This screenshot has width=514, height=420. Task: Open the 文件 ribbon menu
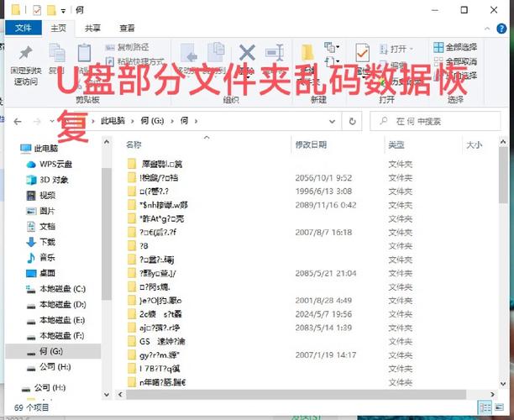(x=24, y=28)
